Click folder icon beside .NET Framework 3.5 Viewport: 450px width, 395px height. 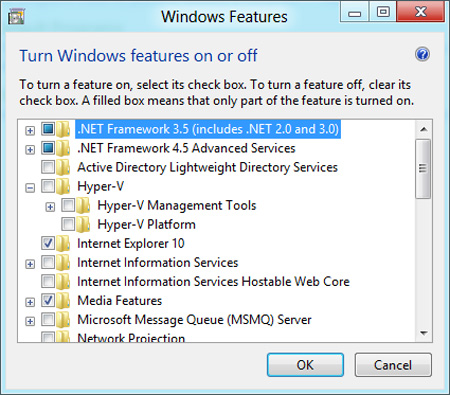[63, 129]
